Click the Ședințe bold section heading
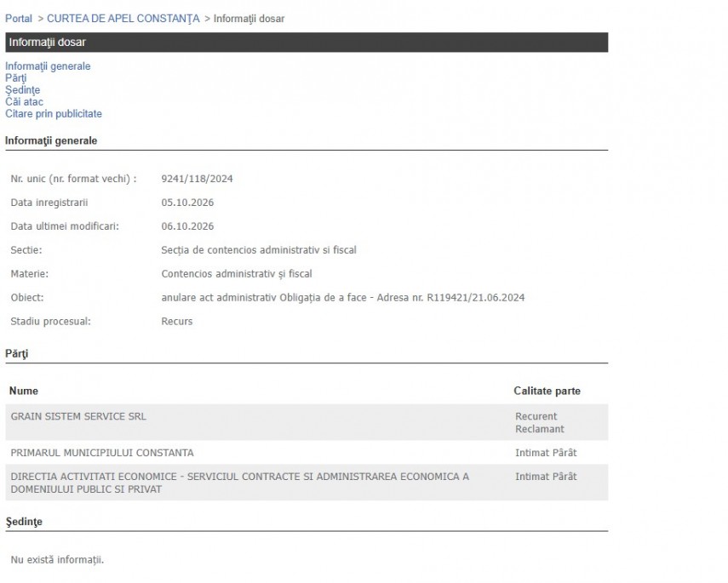 (x=24, y=522)
